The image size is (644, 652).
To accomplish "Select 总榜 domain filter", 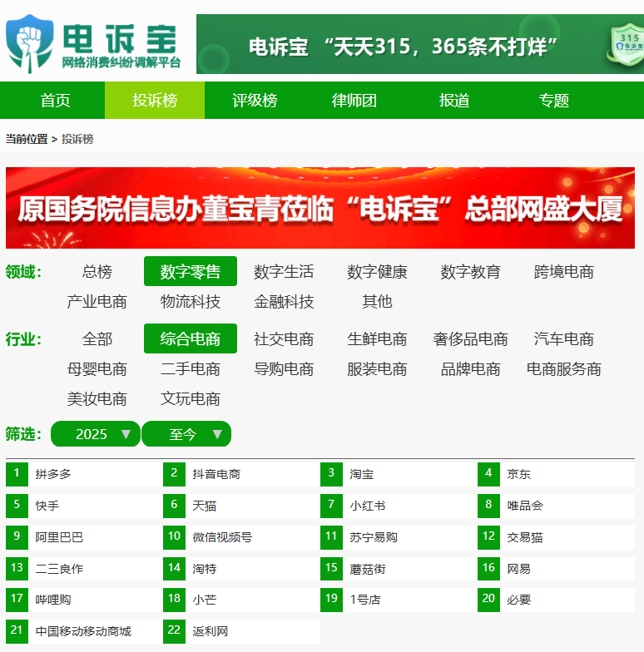I will tap(97, 271).
